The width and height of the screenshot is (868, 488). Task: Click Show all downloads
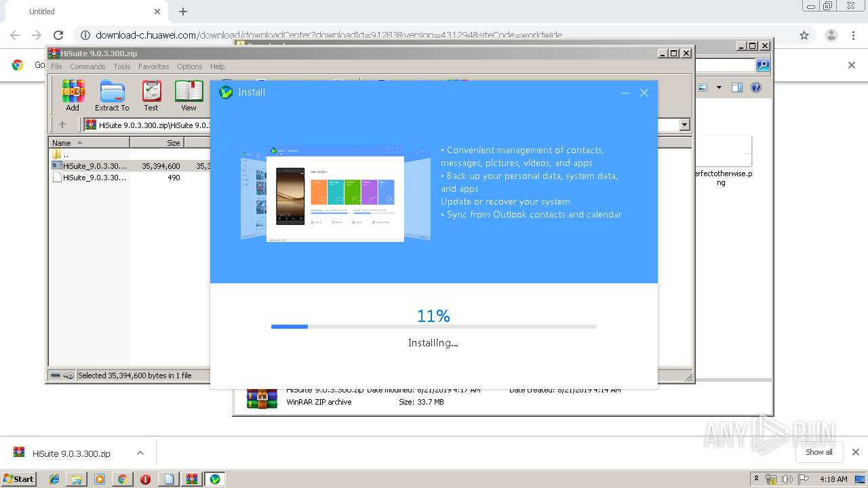(819, 452)
